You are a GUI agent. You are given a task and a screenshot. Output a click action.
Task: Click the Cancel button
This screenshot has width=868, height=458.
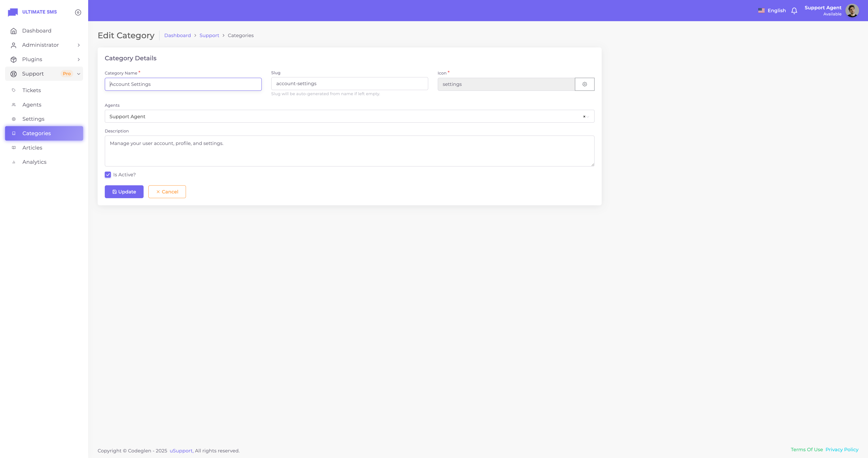167,192
